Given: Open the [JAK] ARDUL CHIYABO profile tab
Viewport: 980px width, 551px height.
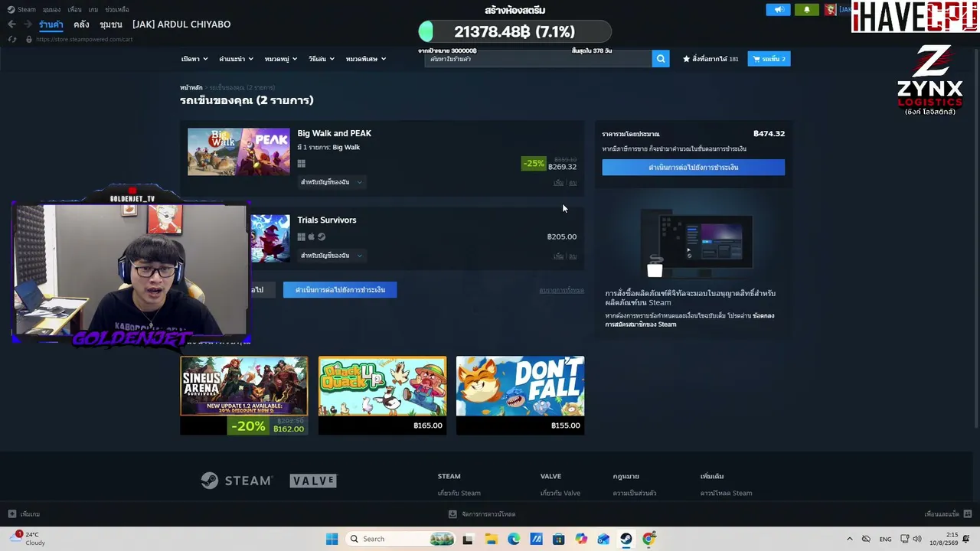Looking at the screenshot, I should [x=181, y=24].
